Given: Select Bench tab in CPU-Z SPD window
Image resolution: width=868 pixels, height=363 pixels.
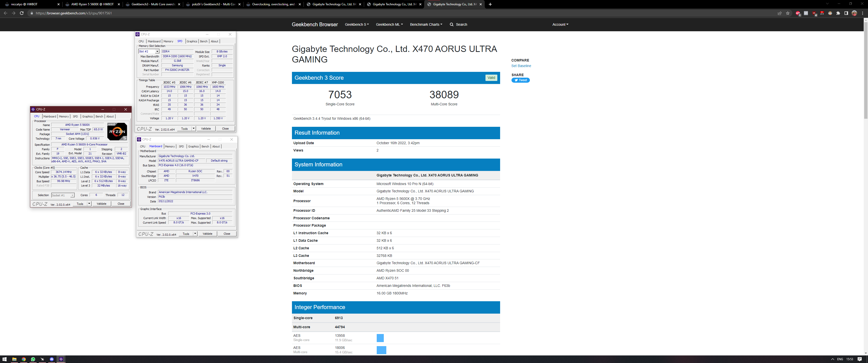Looking at the screenshot, I should 204,41.
